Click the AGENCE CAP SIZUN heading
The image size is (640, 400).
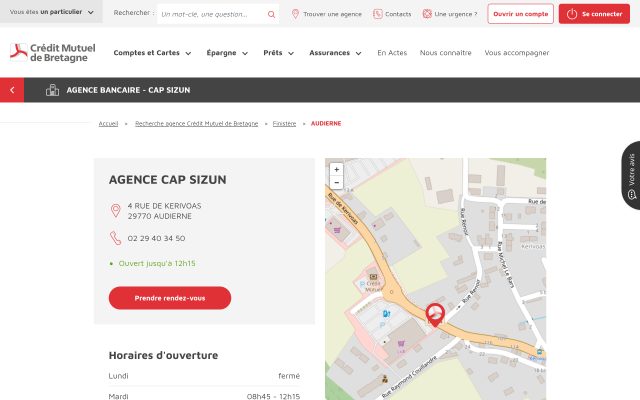(x=167, y=180)
